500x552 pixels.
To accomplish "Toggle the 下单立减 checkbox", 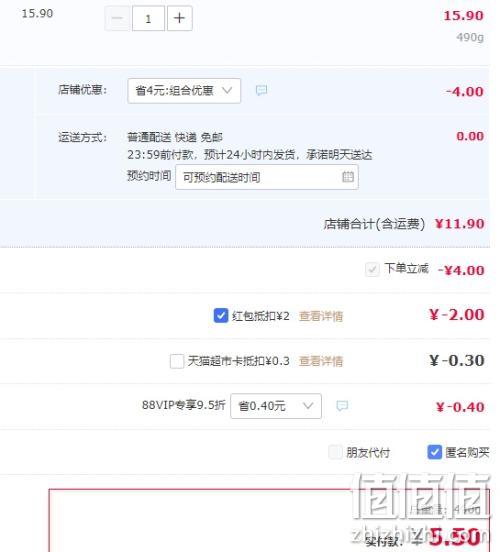I will tap(372, 270).
